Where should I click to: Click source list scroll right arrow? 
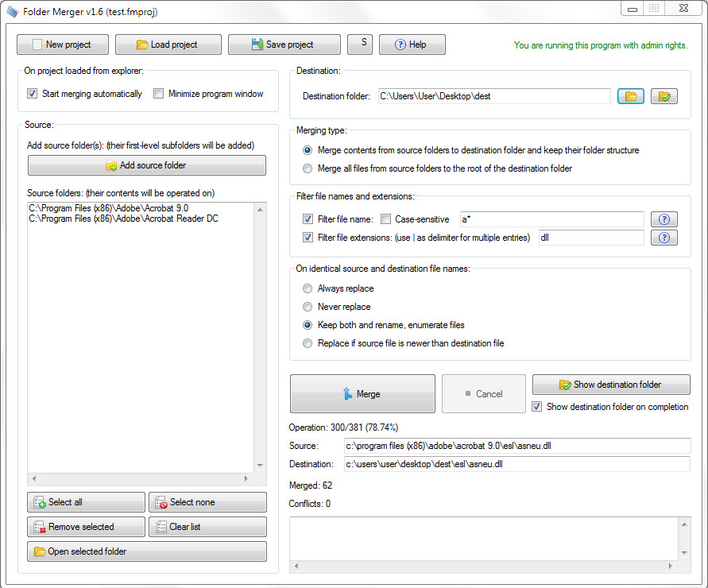(x=246, y=478)
